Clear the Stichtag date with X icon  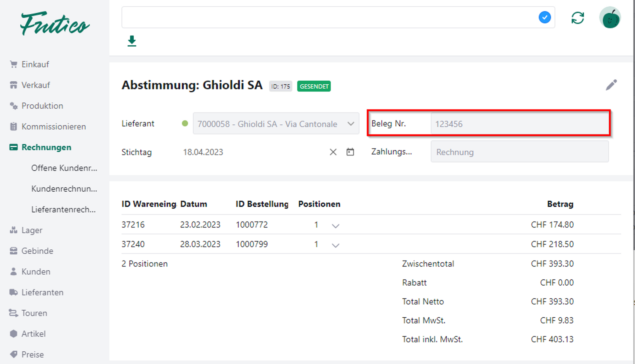point(333,152)
